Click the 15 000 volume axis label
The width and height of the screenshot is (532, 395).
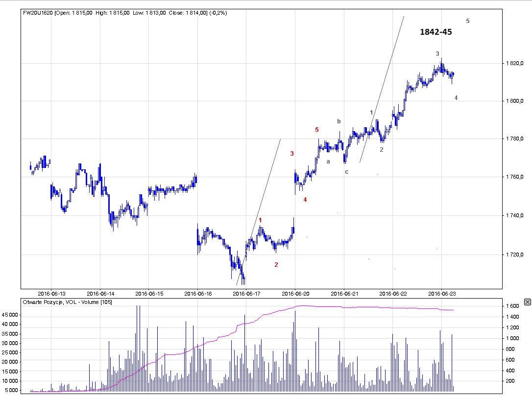click(x=10, y=372)
